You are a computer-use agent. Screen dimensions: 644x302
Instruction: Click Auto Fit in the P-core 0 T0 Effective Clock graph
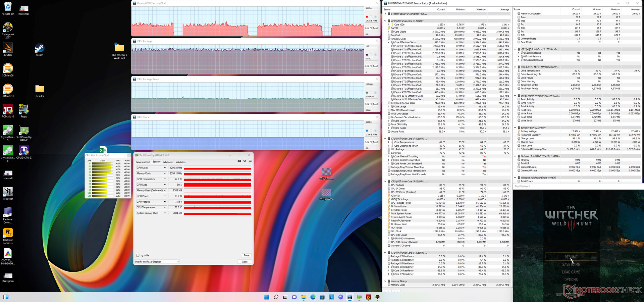[369, 28]
